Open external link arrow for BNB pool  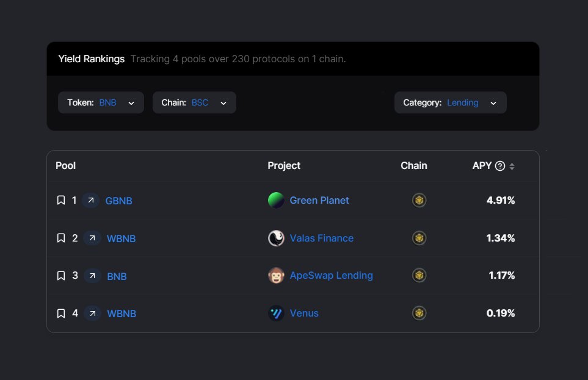coord(92,276)
